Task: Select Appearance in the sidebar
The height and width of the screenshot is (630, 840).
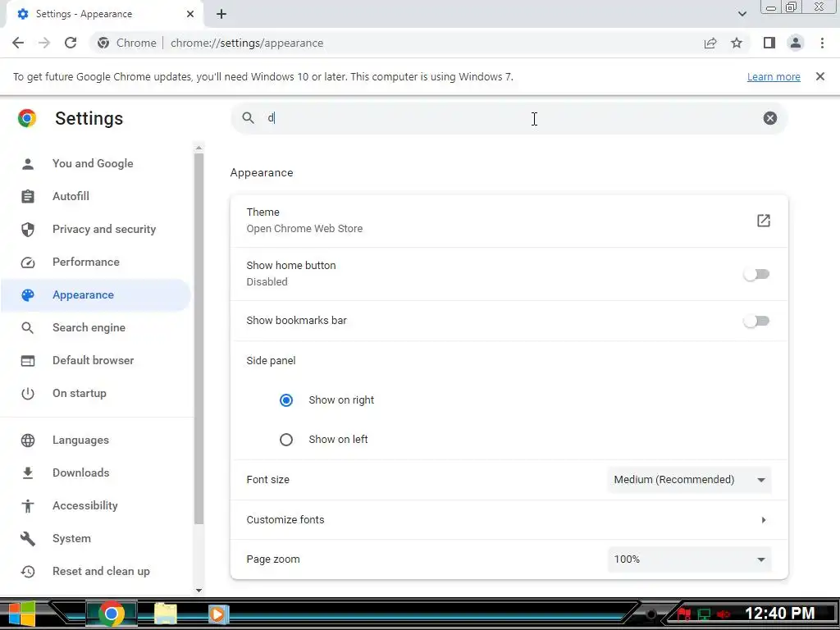Action: coord(95,294)
